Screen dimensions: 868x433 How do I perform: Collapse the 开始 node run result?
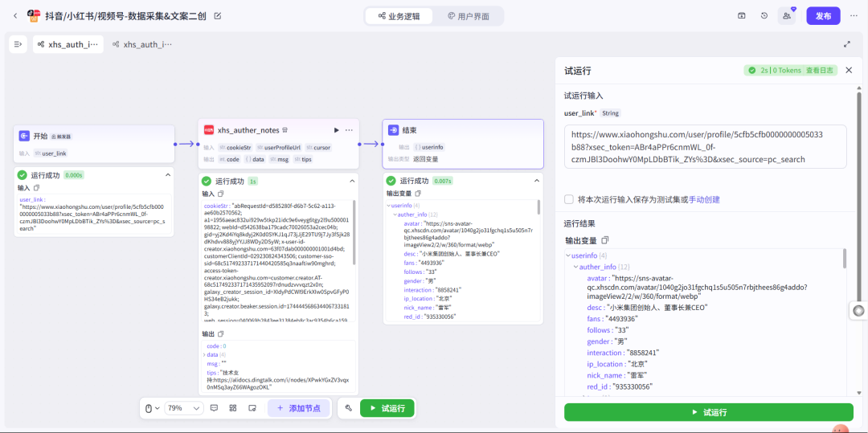(x=168, y=175)
